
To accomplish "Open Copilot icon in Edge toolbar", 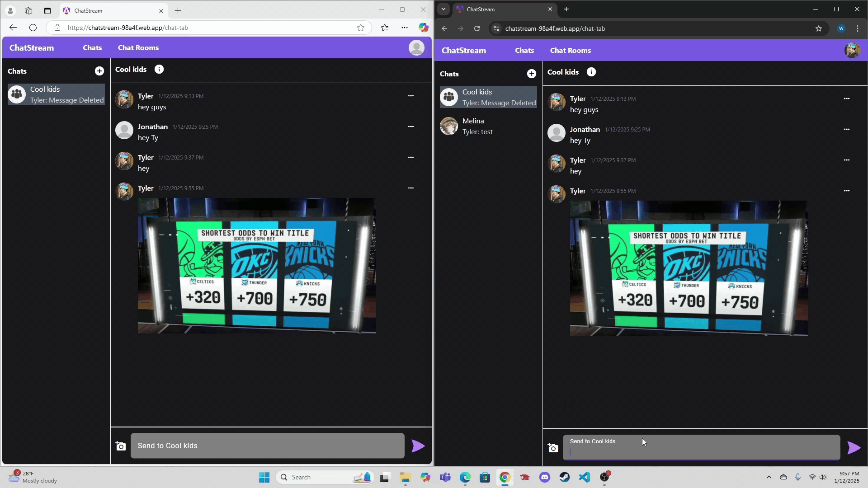I will [423, 28].
